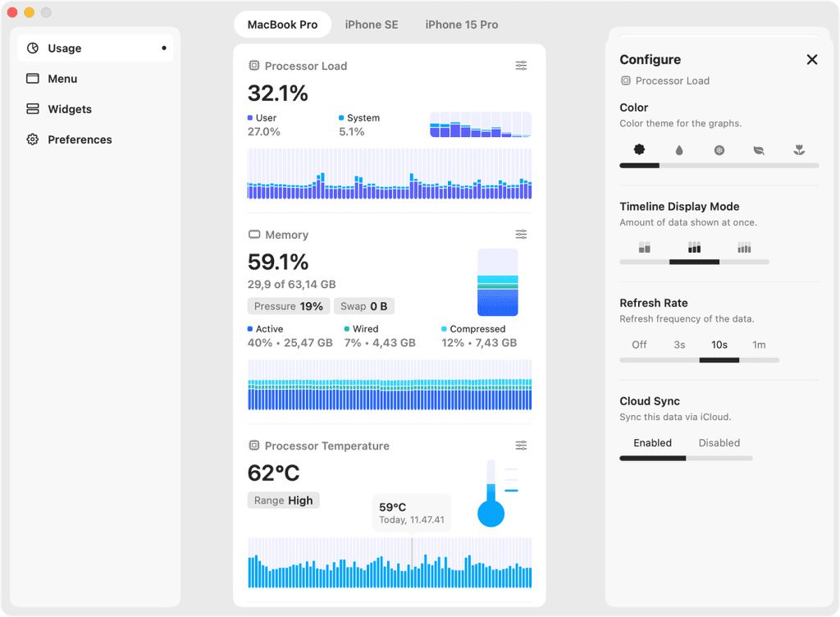Screen dimensions: 840x617
Task: Choose the snowflake circle color theme
Action: [719, 150]
